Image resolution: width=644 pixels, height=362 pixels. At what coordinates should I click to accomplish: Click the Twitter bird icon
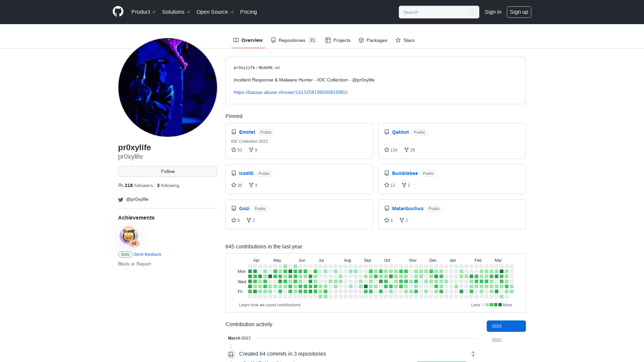click(x=121, y=200)
